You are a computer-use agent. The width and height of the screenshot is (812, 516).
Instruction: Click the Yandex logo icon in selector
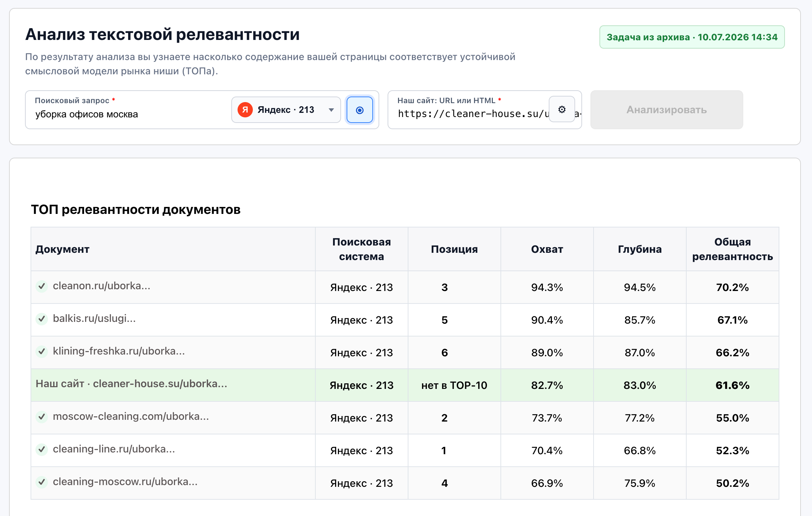pos(245,110)
